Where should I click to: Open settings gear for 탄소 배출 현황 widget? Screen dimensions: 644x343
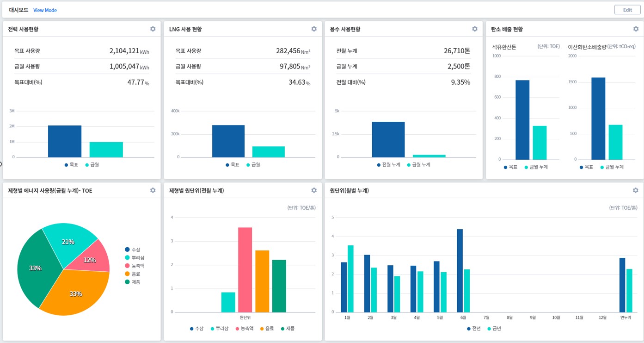(635, 29)
